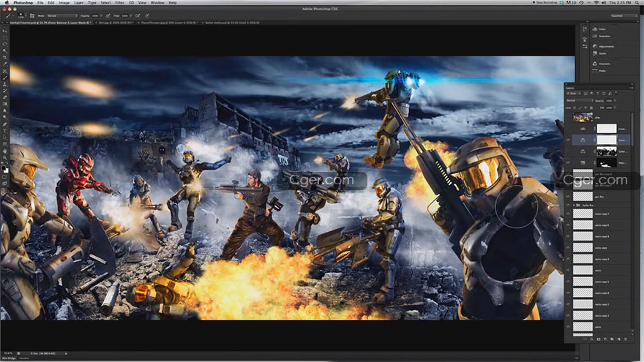644x362 pixels.
Task: Select the Pen tool
Action: click(x=4, y=124)
